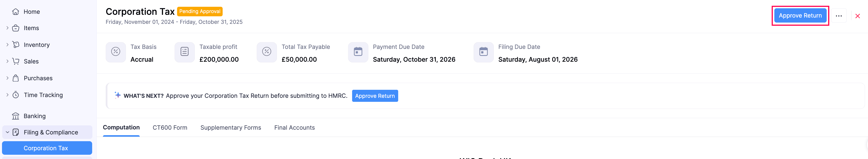
Task: Switch to the CT600 Form tab
Action: pyautogui.click(x=170, y=128)
